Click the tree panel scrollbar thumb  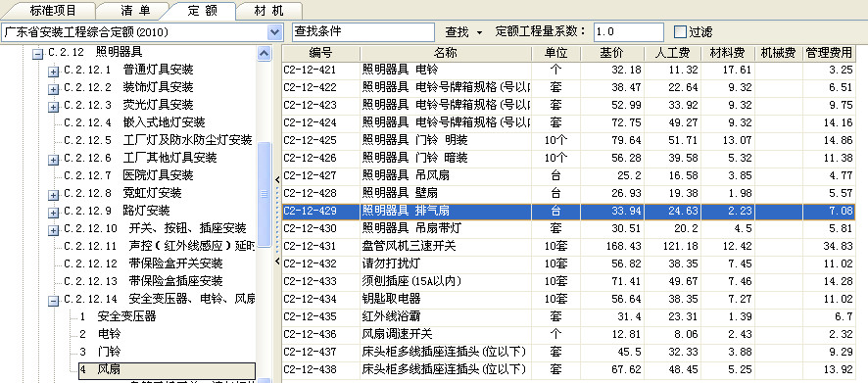(265, 195)
